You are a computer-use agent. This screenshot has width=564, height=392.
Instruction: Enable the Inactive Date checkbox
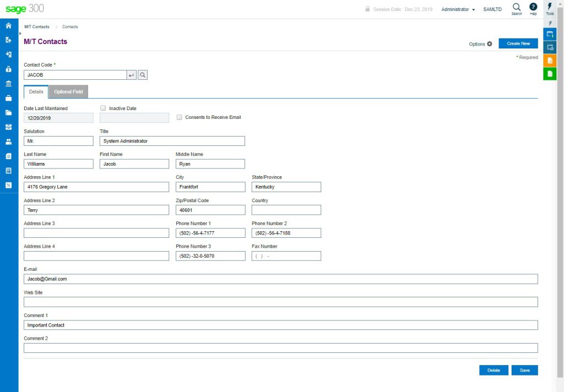[104, 108]
